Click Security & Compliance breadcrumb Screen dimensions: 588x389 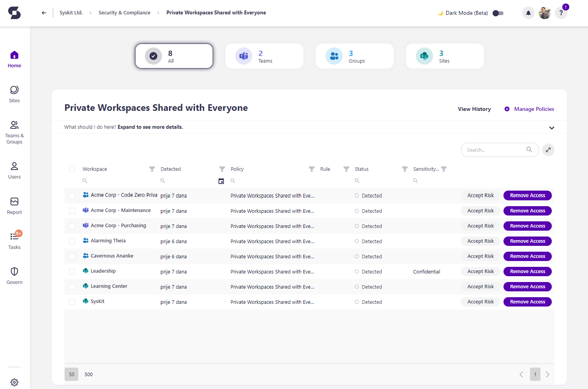124,13
